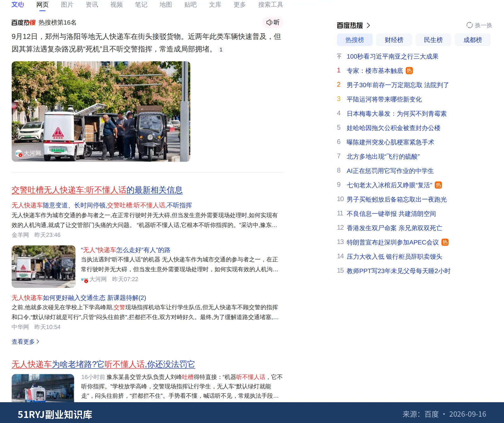Screen dimensions: 504x423
Task: Click the 热 badge beside 七旬老太 entry
Action: tap(438, 185)
